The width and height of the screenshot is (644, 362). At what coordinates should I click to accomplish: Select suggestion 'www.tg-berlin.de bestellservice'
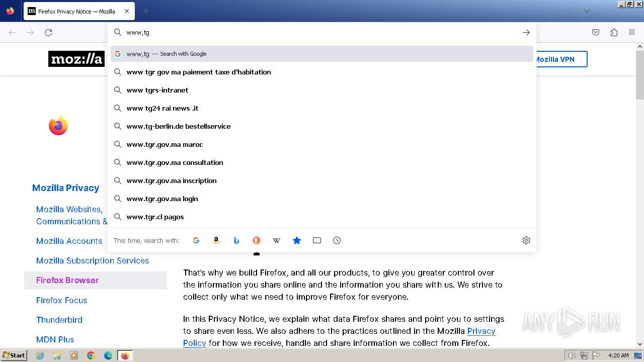click(x=322, y=126)
